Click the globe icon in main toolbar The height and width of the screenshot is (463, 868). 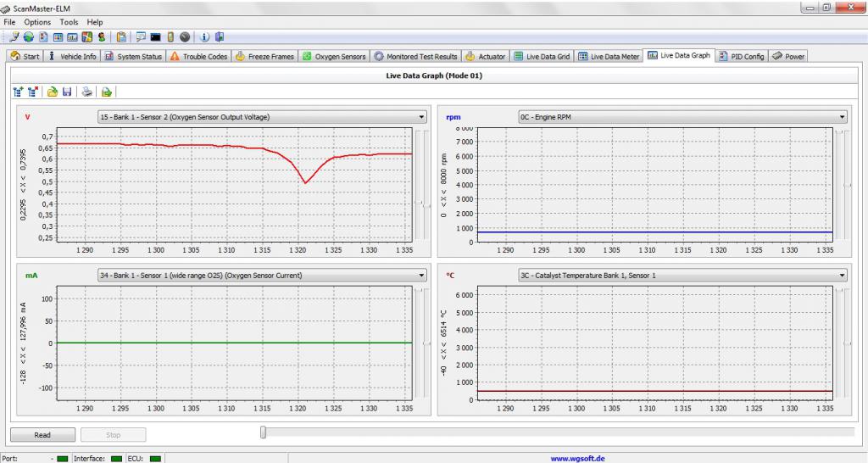point(28,37)
